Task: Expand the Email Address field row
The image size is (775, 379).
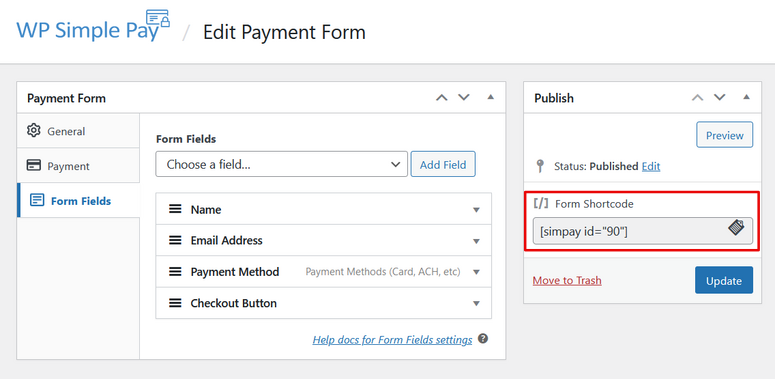Action: pos(476,241)
